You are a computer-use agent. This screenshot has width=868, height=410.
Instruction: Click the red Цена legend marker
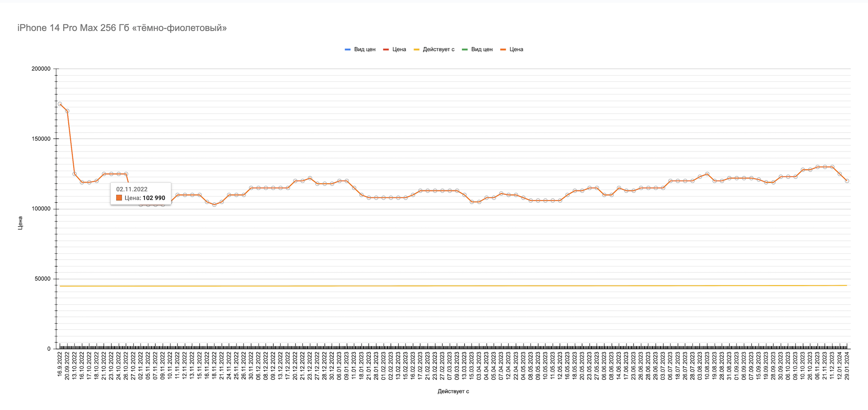386,49
